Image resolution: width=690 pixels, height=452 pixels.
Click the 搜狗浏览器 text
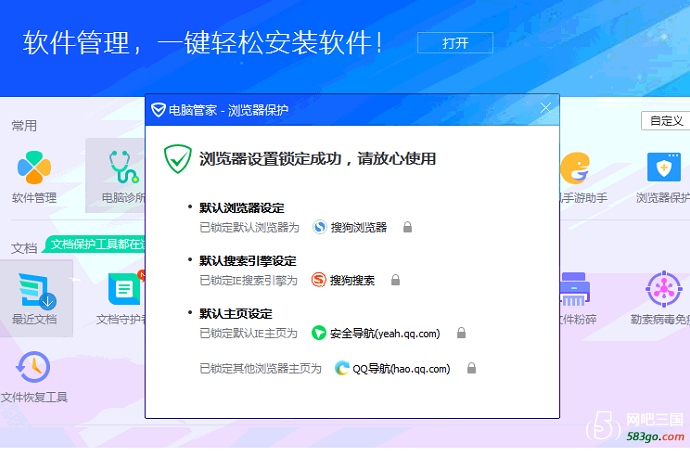tap(359, 228)
